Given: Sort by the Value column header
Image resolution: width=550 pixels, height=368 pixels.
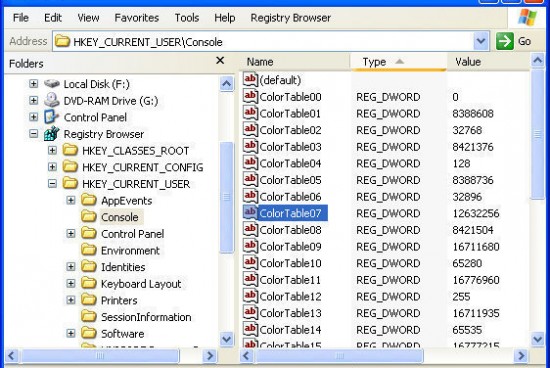Looking at the screenshot, I should (x=488, y=62).
